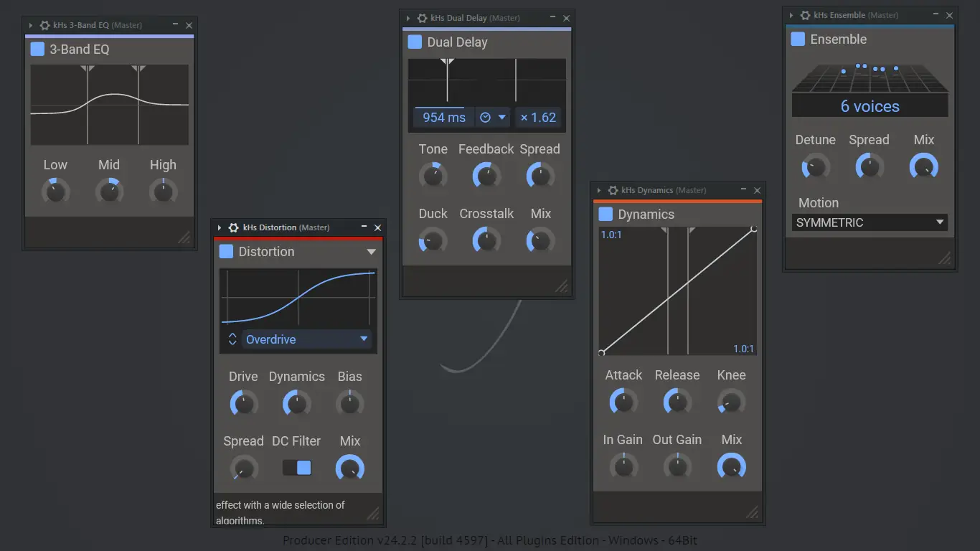Toggle the Dynamics effect enable square

click(606, 214)
